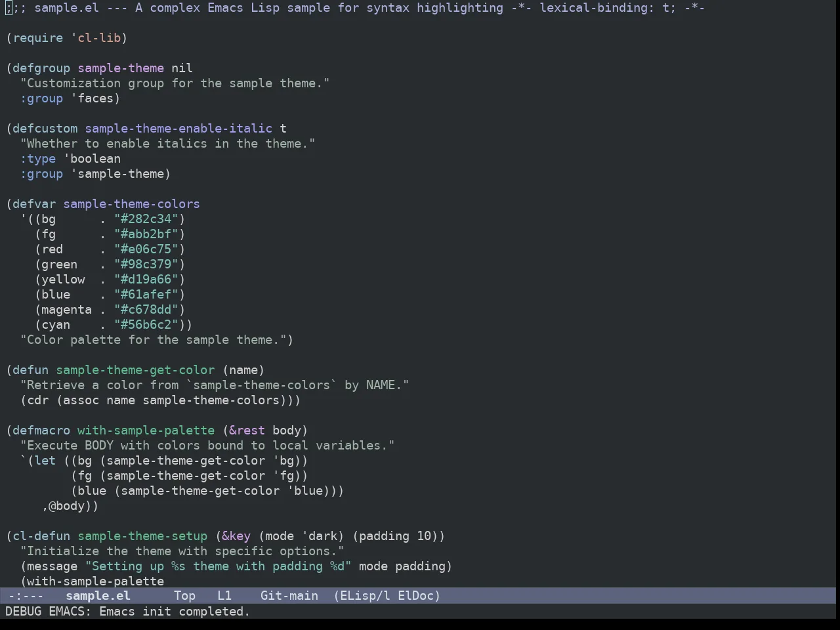Click the cdr function call
The height and width of the screenshot is (630, 840).
tap(38, 400)
